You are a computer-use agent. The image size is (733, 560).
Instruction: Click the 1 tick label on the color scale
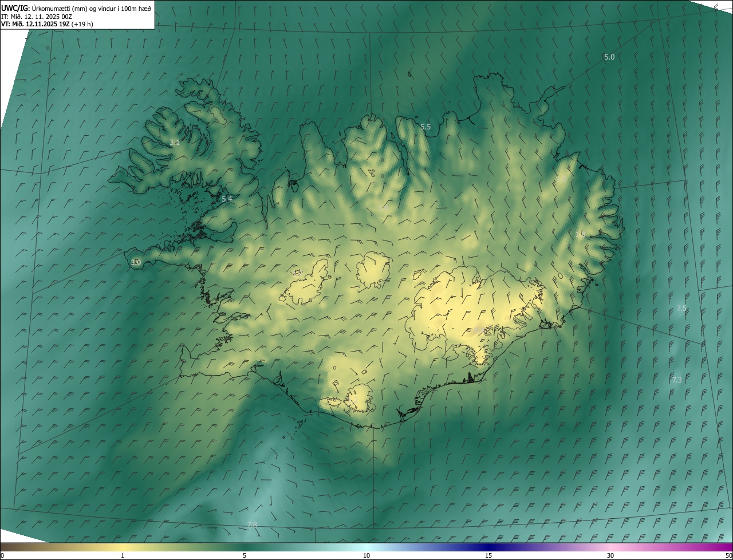coord(123,555)
